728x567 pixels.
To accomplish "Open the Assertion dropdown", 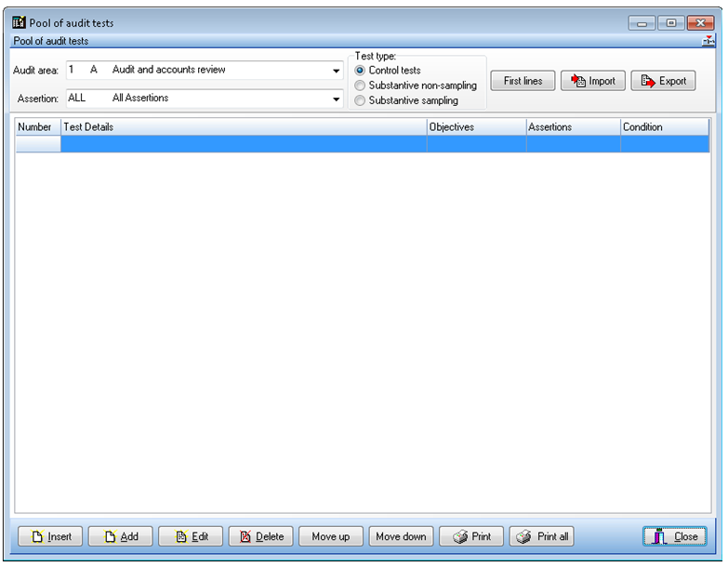I will click(x=336, y=99).
